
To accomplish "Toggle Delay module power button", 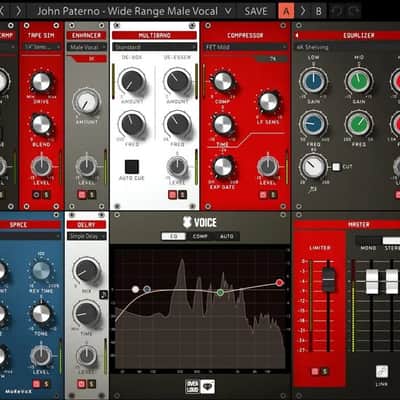I will tap(82, 384).
